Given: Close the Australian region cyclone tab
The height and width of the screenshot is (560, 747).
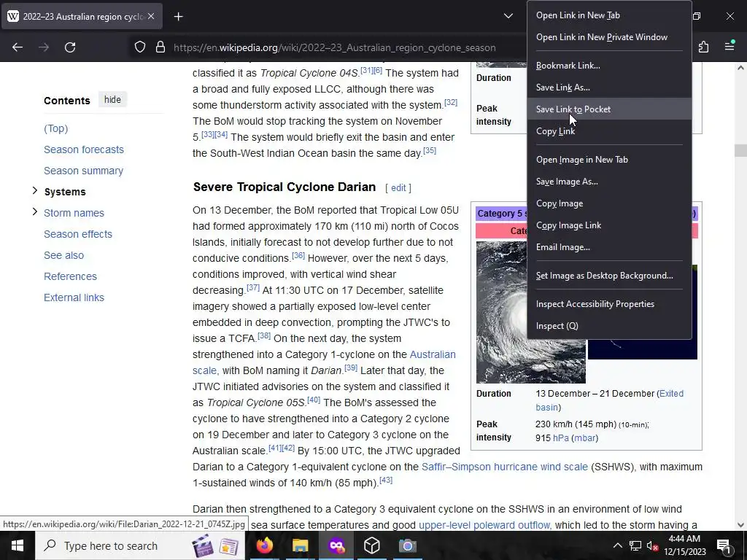Looking at the screenshot, I should click(x=151, y=16).
